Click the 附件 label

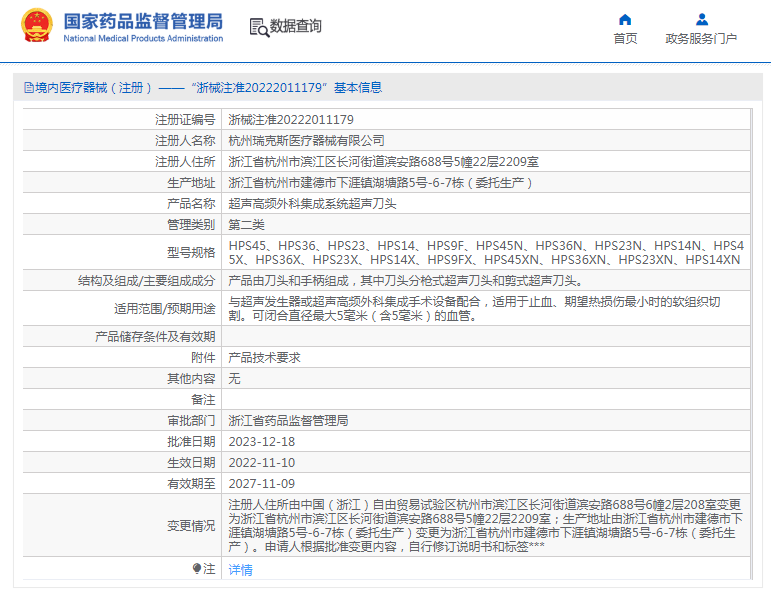[203, 358]
